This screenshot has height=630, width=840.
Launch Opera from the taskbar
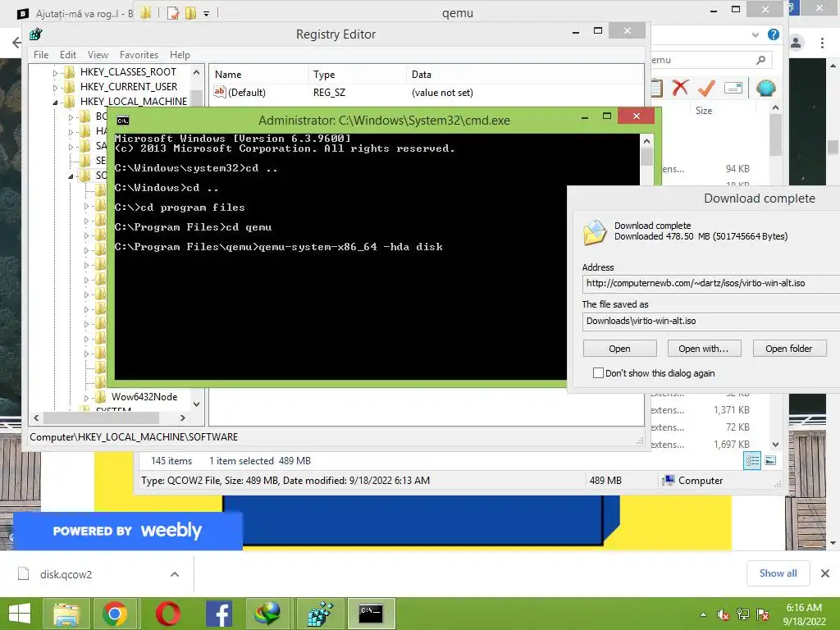[x=167, y=614]
